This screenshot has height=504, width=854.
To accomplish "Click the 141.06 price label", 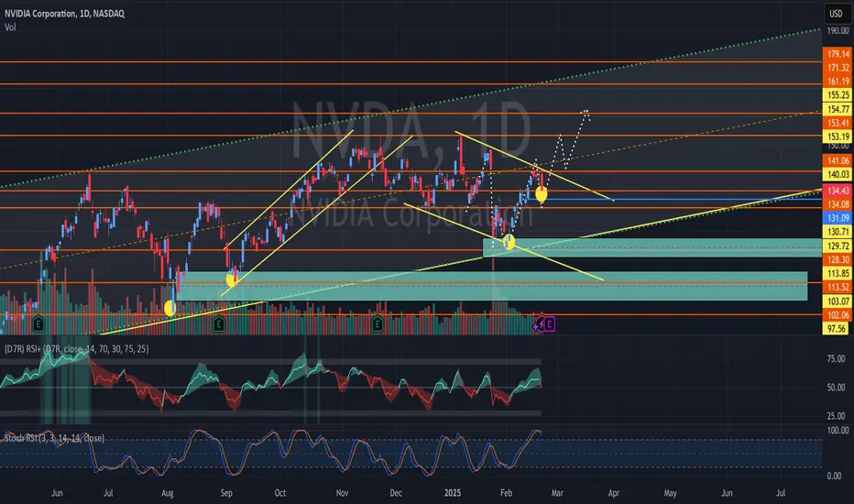I will coord(838,160).
